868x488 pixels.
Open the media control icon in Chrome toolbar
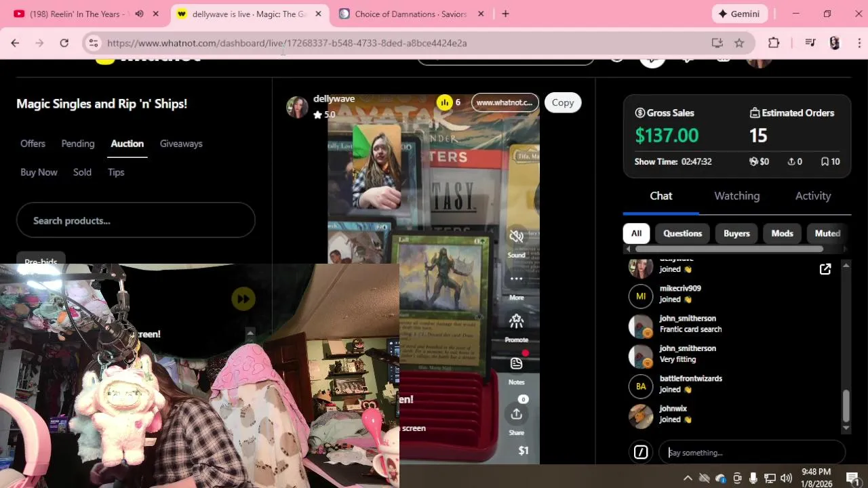click(810, 43)
